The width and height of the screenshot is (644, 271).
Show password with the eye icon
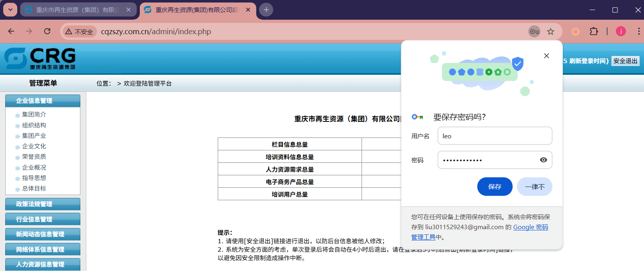(x=543, y=160)
